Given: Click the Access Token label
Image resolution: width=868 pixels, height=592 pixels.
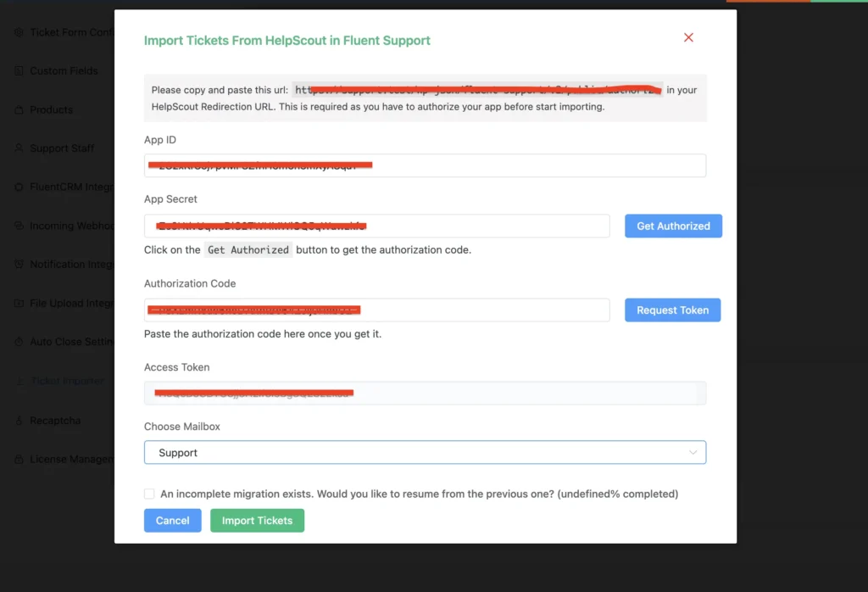Looking at the screenshot, I should coord(176,367).
